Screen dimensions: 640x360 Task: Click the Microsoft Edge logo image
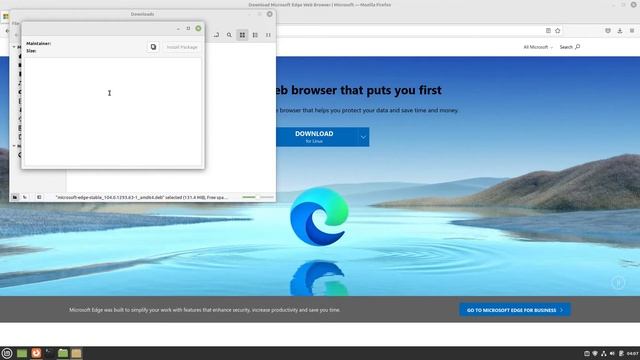[319, 216]
